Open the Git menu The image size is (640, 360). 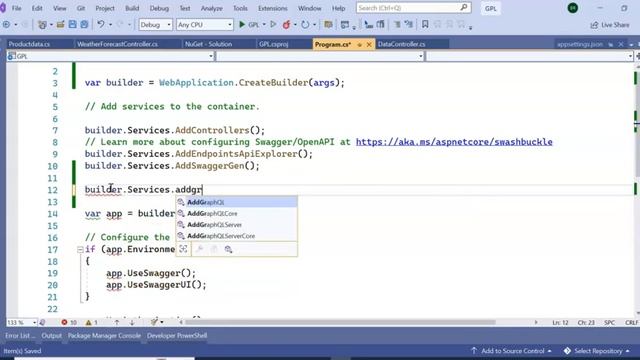point(81,8)
